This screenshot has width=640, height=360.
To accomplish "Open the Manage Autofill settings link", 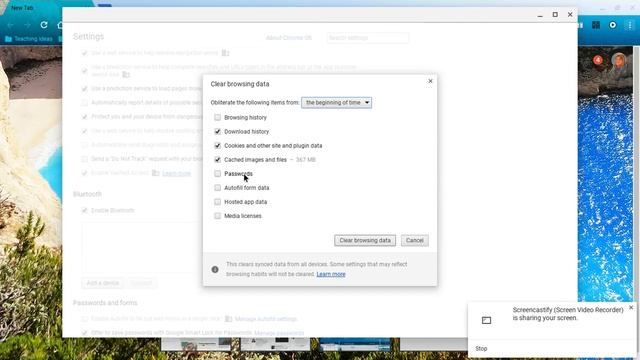I will [x=266, y=319].
